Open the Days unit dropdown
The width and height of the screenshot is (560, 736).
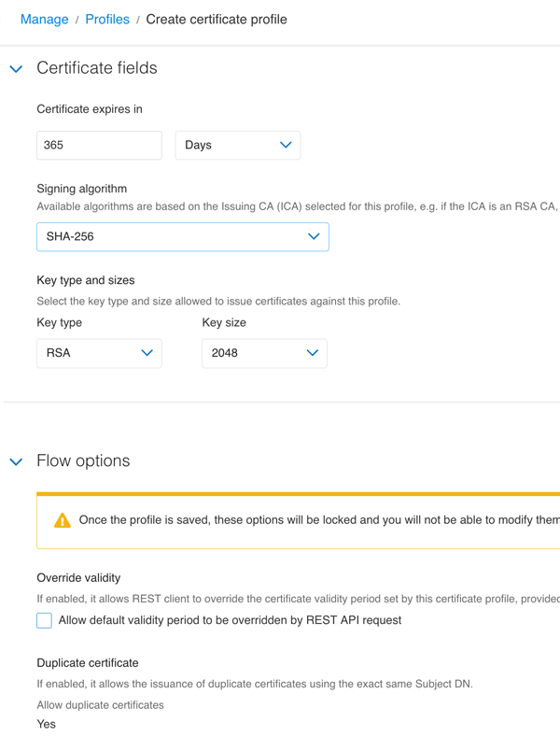point(238,145)
